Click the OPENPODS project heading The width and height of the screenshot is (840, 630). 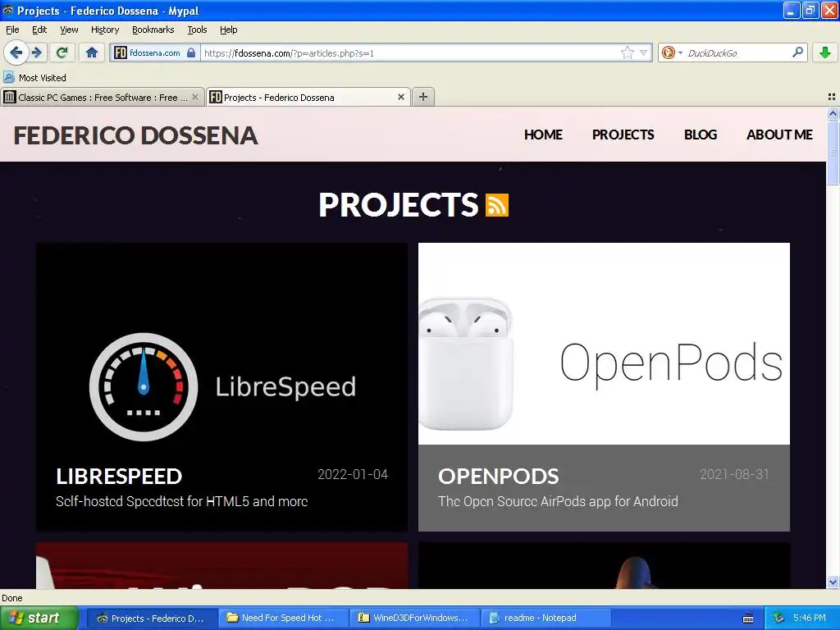point(498,477)
